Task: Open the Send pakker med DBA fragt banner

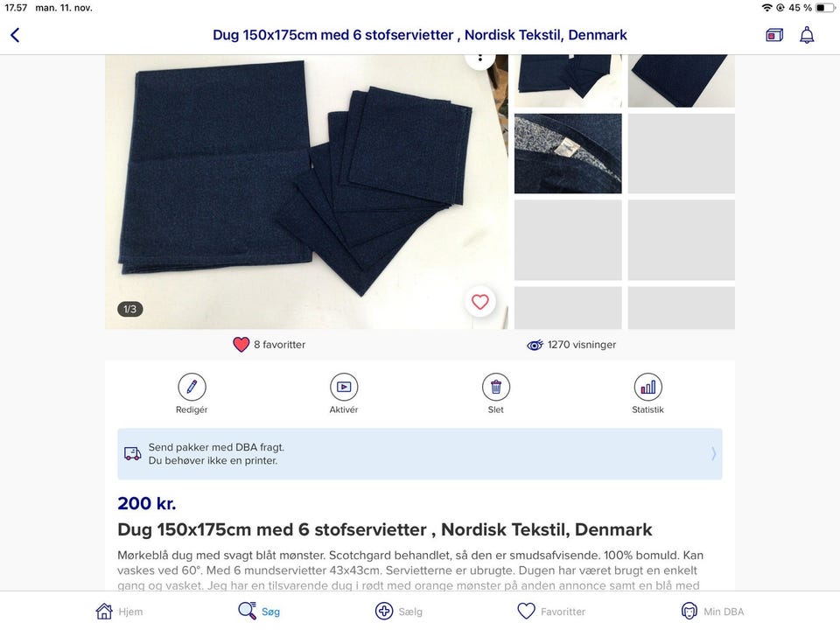Action: [420, 454]
